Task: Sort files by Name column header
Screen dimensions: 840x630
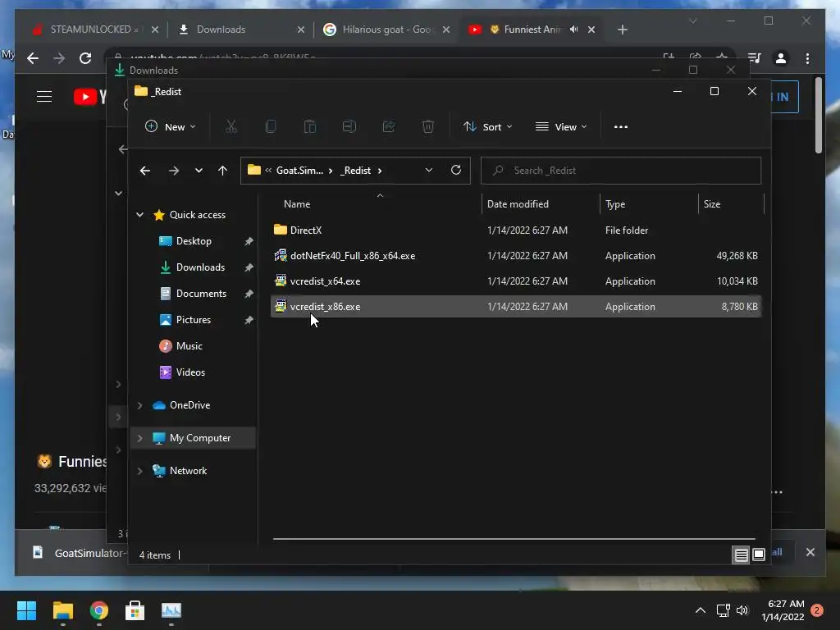Action: click(x=297, y=204)
